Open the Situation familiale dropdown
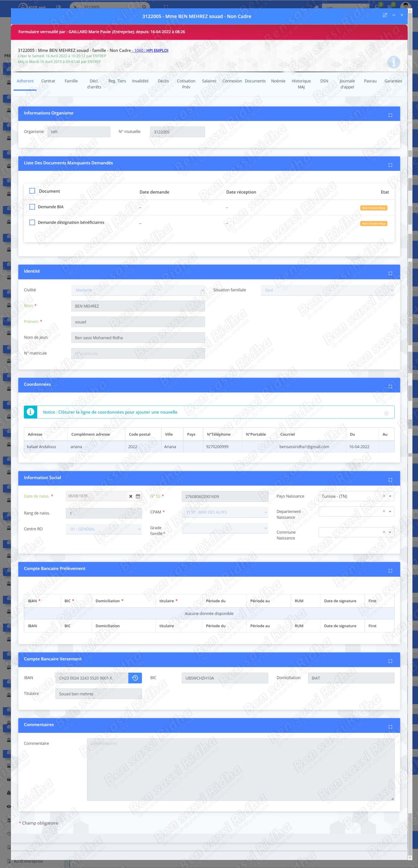Image resolution: width=418 pixels, height=868 pixels. [x=327, y=290]
